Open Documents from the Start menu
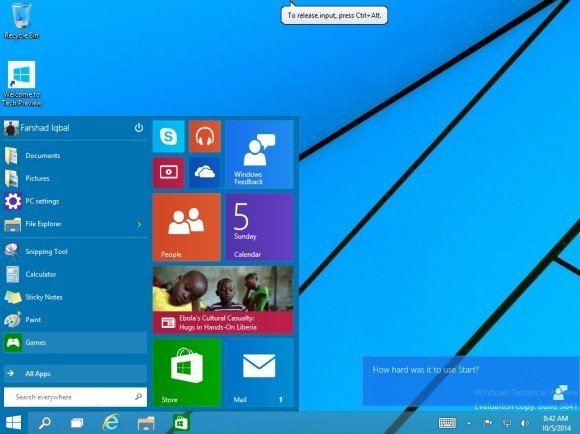Screen dimensions: 580x434 click(75, 156)
